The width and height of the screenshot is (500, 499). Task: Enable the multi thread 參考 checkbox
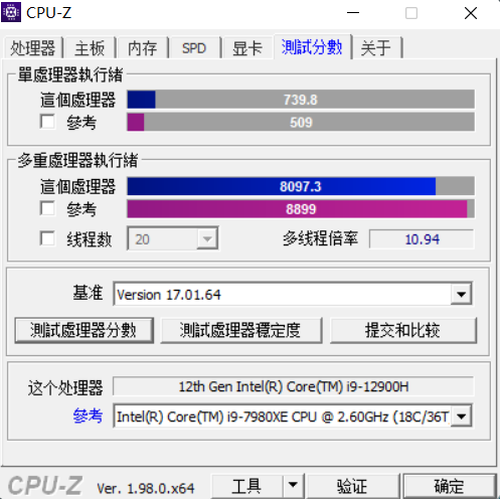click(x=47, y=208)
